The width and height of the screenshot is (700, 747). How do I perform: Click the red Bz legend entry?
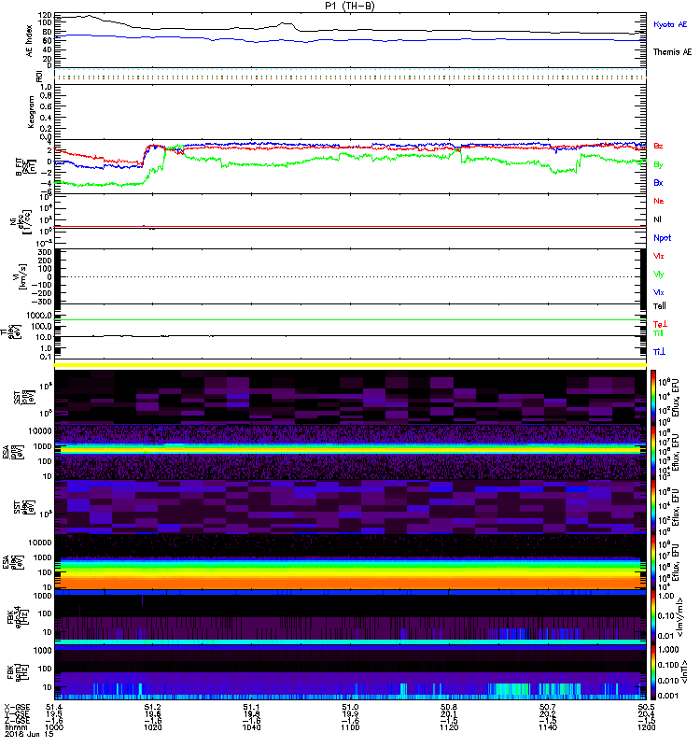coord(658,147)
